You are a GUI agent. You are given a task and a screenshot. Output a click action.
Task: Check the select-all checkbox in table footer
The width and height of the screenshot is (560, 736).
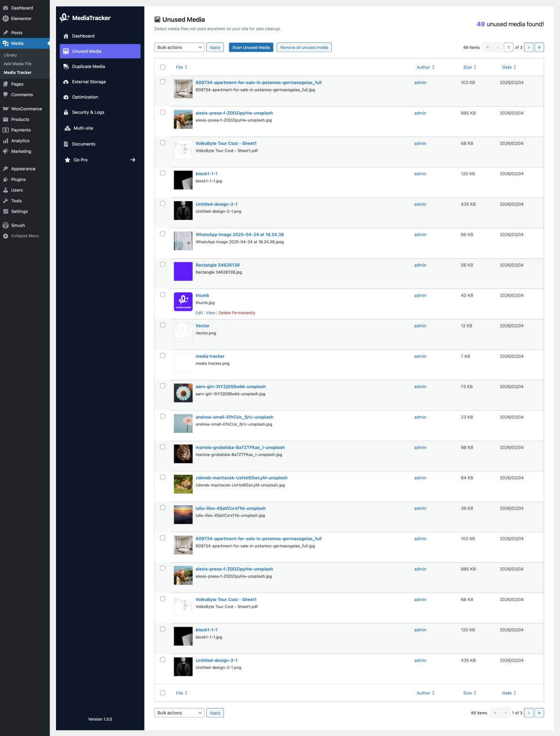click(x=162, y=693)
